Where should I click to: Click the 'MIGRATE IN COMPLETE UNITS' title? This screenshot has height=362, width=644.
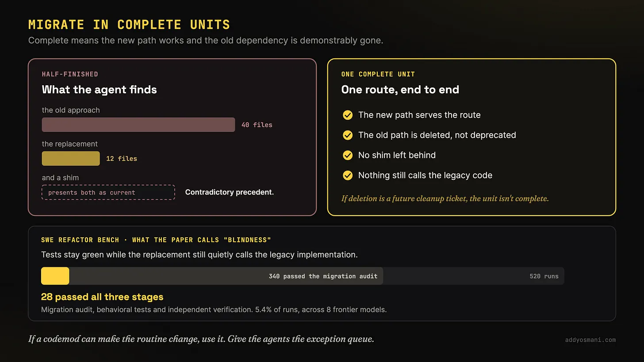[x=129, y=24]
